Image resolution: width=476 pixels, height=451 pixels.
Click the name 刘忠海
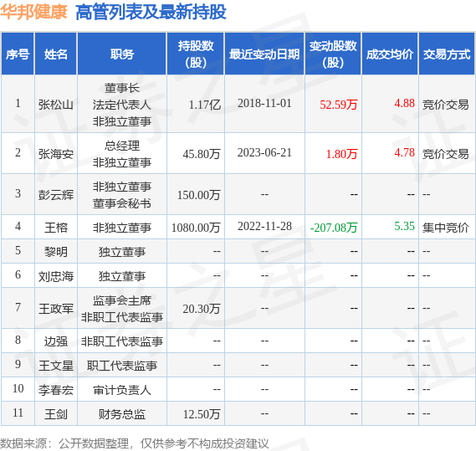coord(56,276)
